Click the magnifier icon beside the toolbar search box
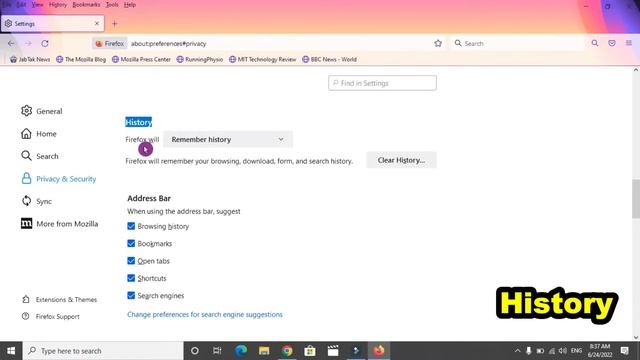This screenshot has width=640, height=360. tap(595, 43)
